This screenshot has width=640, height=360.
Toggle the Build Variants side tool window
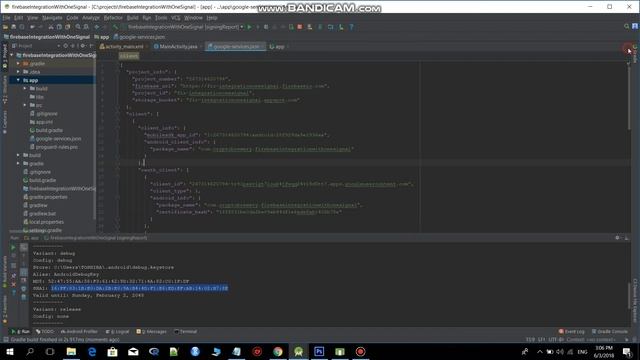pyautogui.click(x=4, y=272)
